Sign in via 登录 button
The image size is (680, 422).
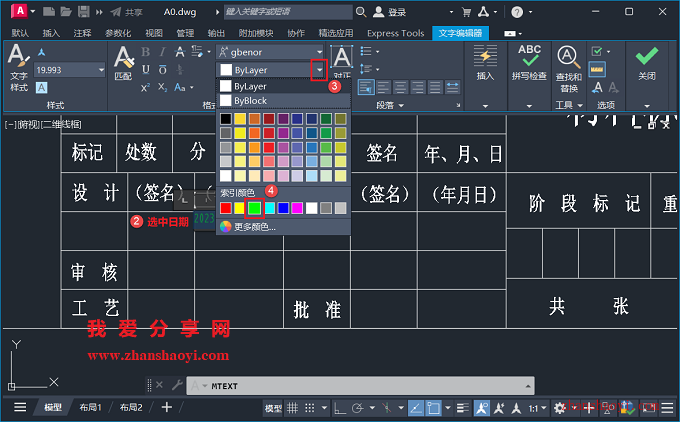coord(390,12)
